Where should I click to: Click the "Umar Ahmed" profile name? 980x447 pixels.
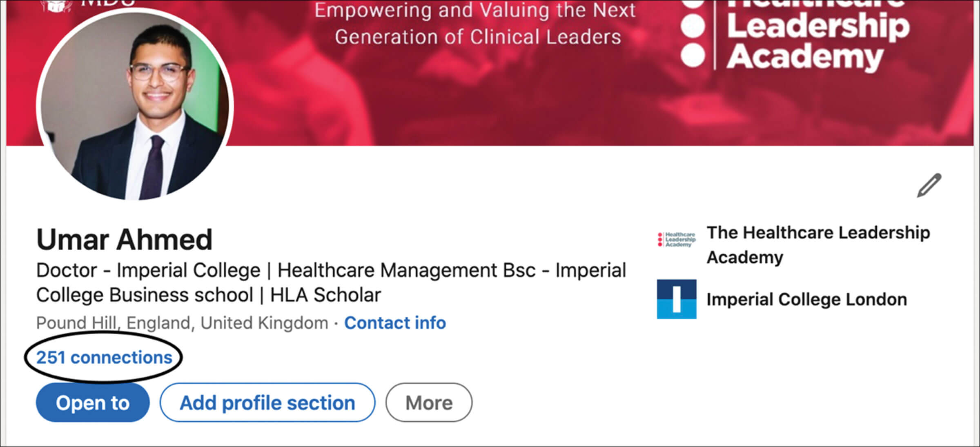125,240
